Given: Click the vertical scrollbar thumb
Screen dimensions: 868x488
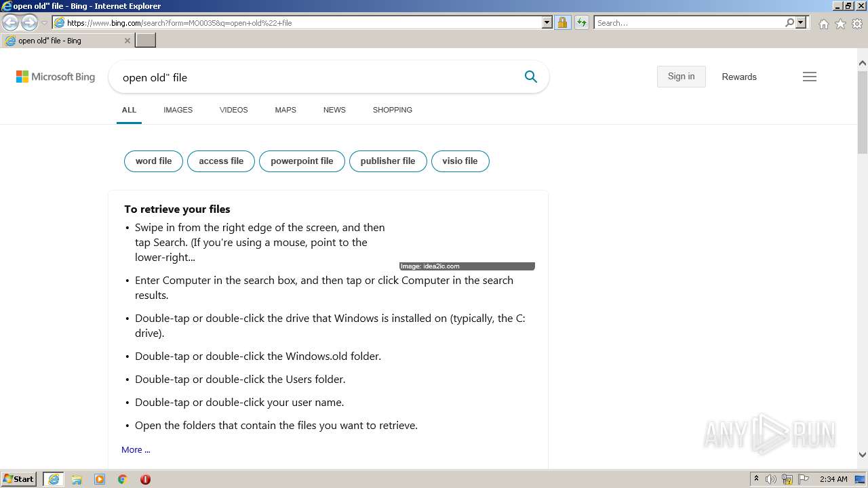Looking at the screenshot, I should tap(862, 112).
